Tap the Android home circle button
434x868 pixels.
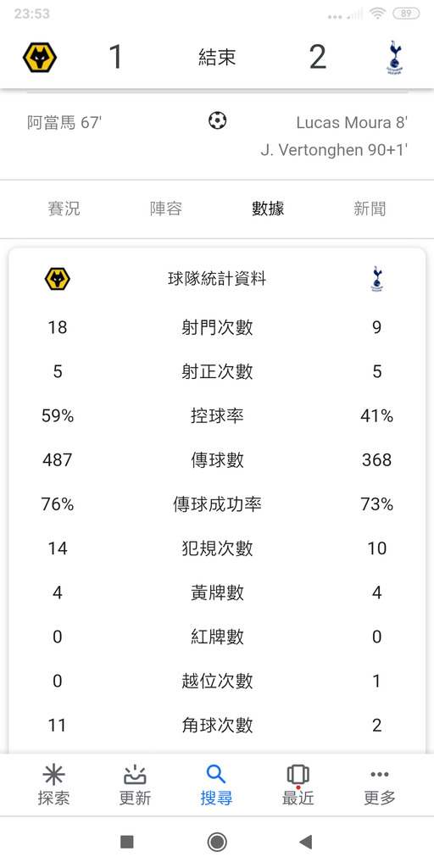point(217,842)
